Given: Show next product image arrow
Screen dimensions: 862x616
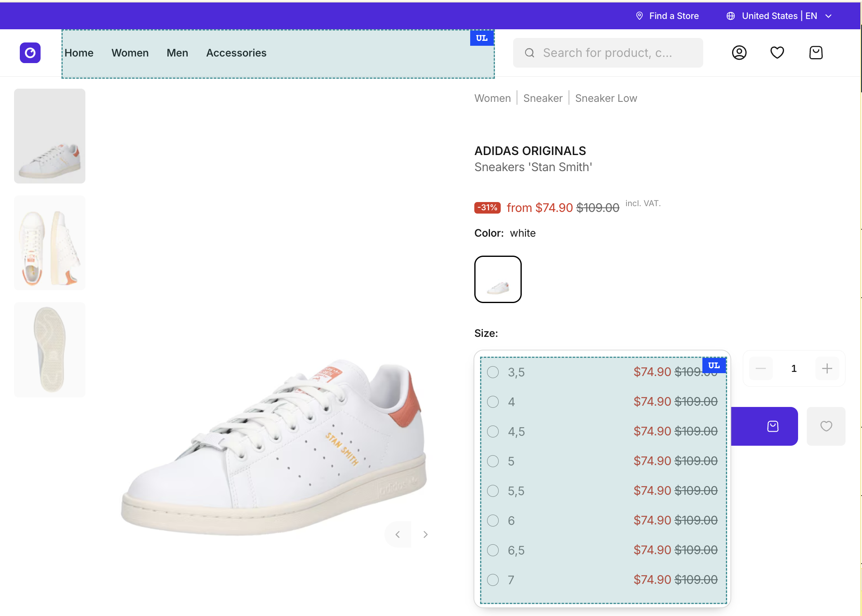Looking at the screenshot, I should tap(426, 535).
